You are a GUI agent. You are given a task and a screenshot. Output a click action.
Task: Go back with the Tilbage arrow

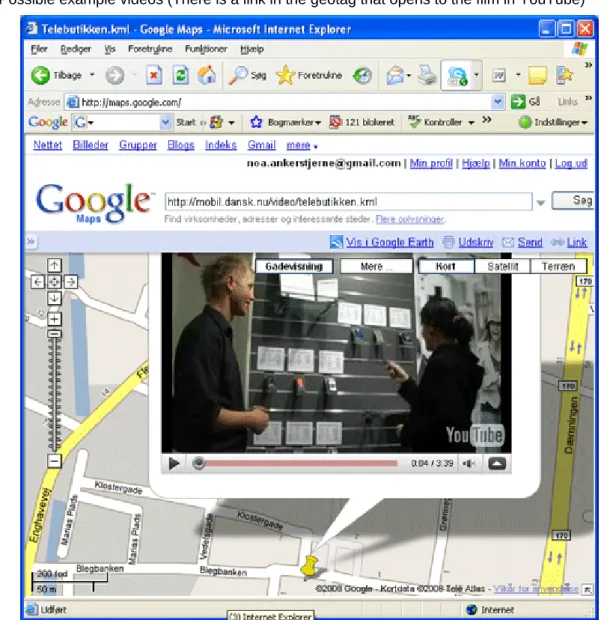point(57,75)
